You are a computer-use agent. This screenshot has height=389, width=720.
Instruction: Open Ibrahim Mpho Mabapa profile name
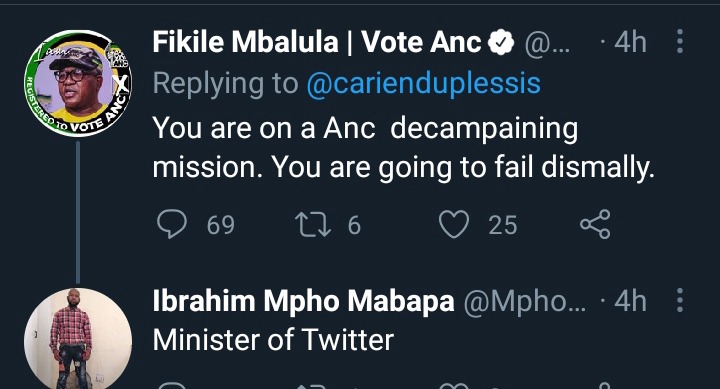coord(303,301)
